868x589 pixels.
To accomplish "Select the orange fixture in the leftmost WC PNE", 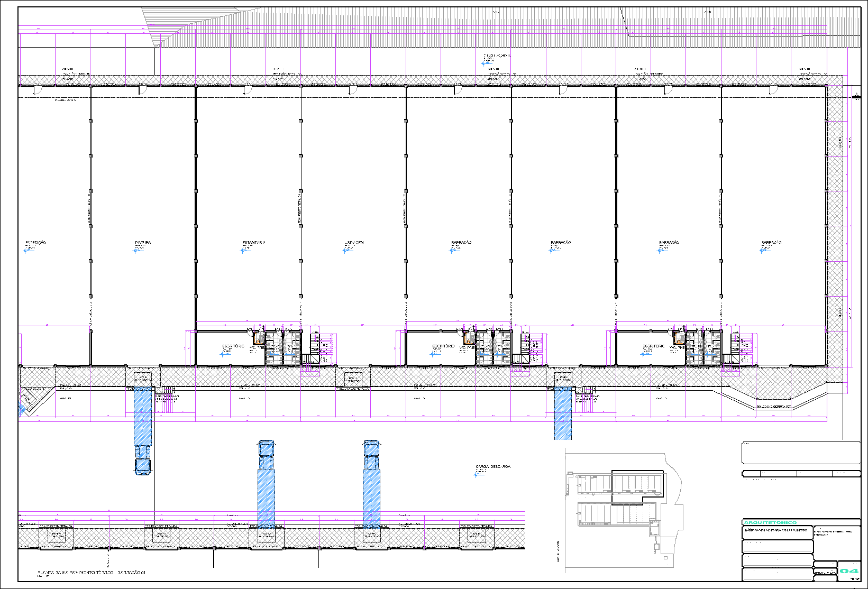I will point(259,339).
